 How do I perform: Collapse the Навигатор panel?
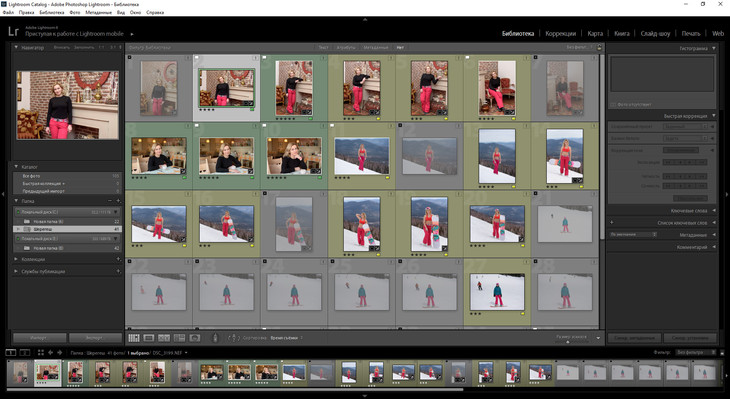(x=16, y=47)
